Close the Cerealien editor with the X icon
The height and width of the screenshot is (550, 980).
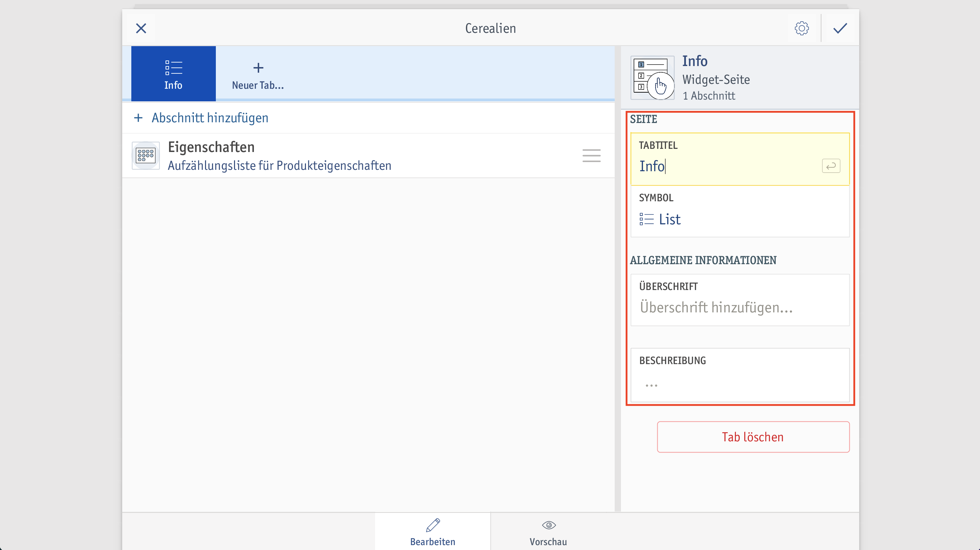141,28
